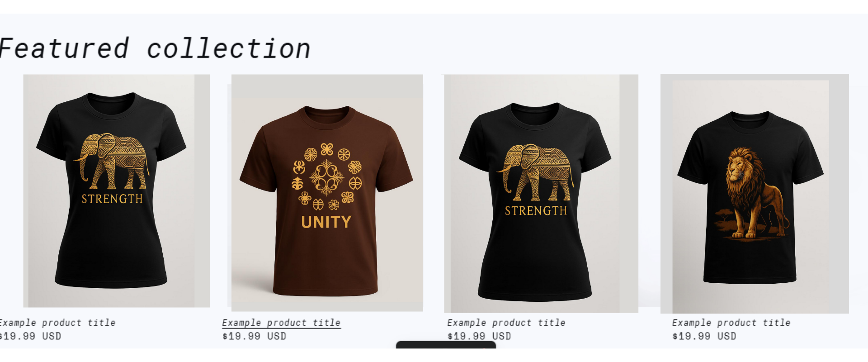Click the STRENGTH text on tee beside lion shirt
The height and width of the screenshot is (362, 868).
point(536,211)
